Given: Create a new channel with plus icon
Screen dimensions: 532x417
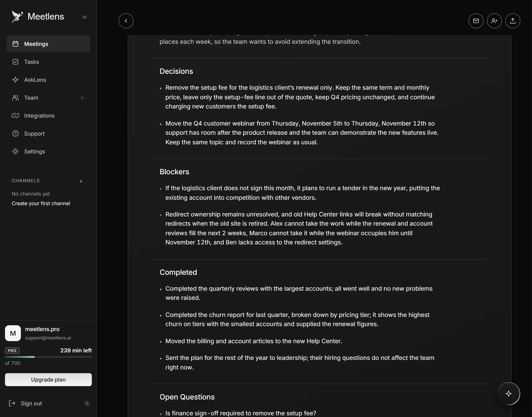Looking at the screenshot, I should 81,181.
